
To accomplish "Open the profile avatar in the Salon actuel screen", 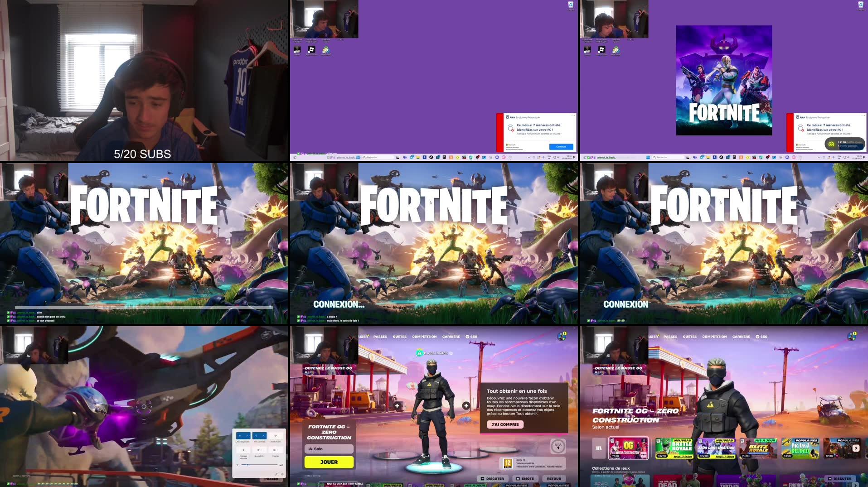I will point(852,337).
